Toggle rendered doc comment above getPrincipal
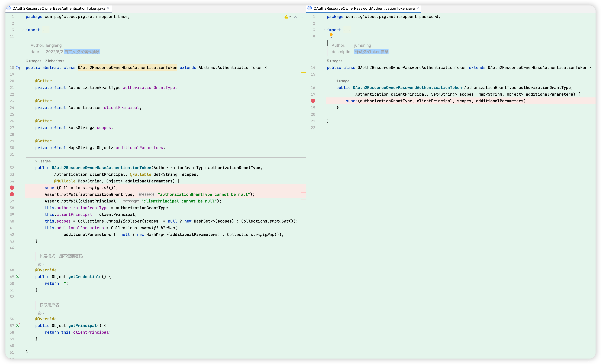The height and width of the screenshot is (364, 601). (x=41, y=313)
